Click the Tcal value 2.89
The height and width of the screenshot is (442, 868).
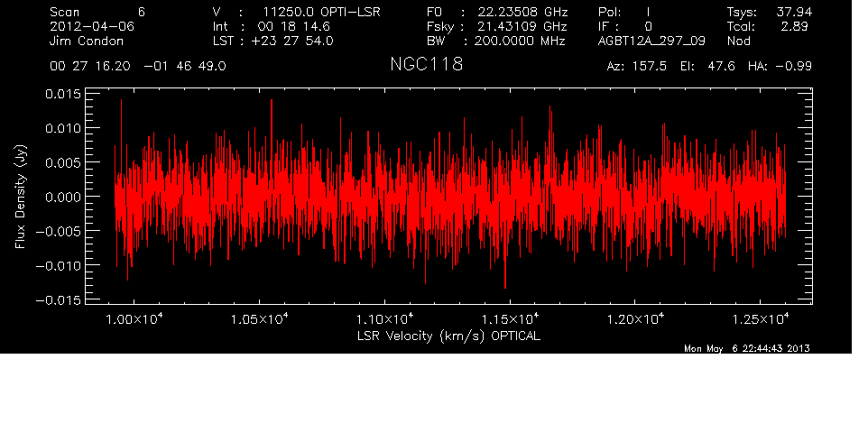click(x=796, y=26)
